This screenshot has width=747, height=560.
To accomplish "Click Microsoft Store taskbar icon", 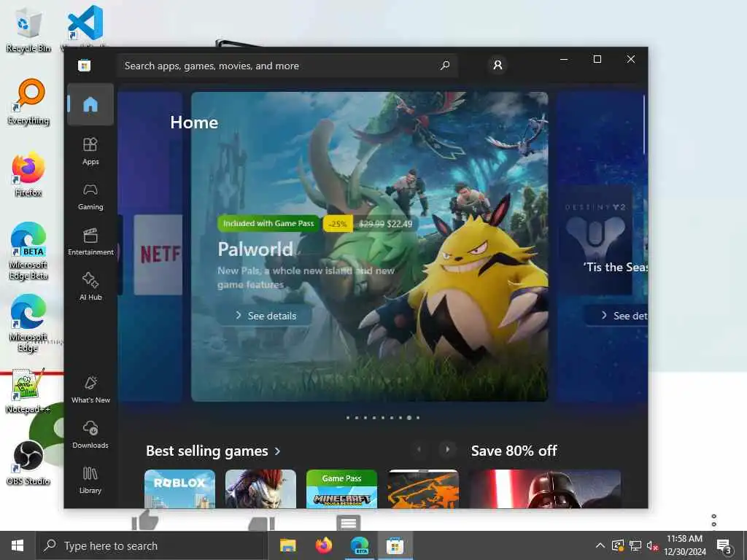I will point(395,545).
